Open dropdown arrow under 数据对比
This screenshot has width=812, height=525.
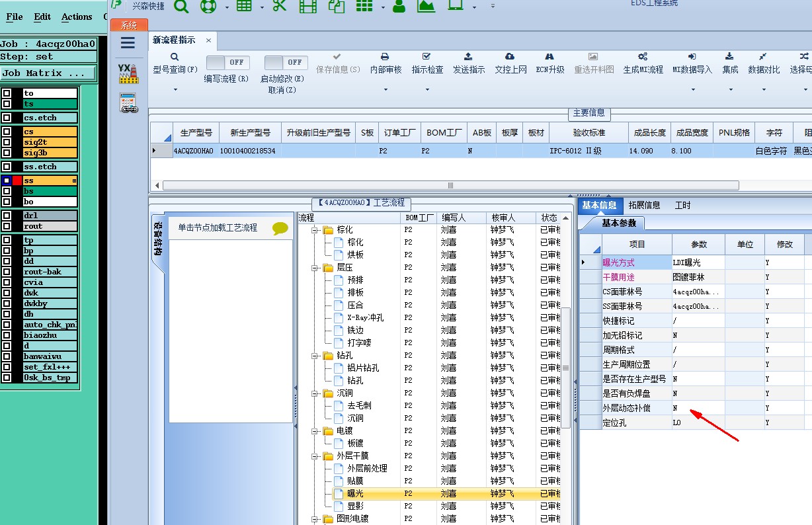764,89
